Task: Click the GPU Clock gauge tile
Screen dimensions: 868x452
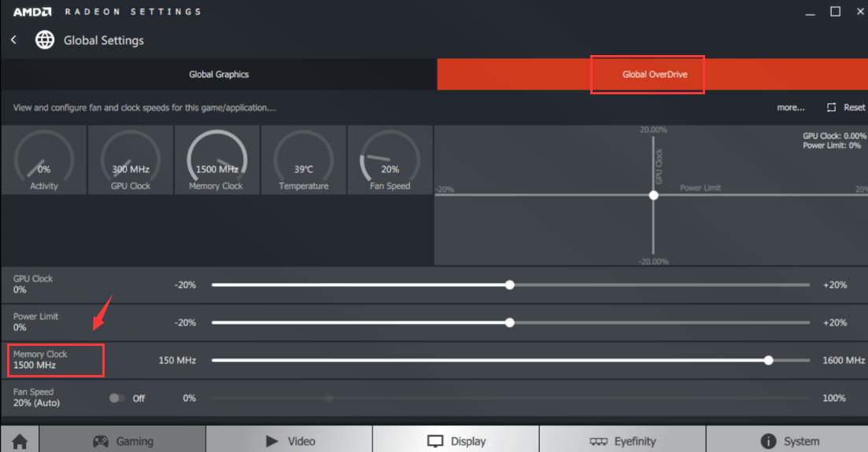Action: pos(131,160)
